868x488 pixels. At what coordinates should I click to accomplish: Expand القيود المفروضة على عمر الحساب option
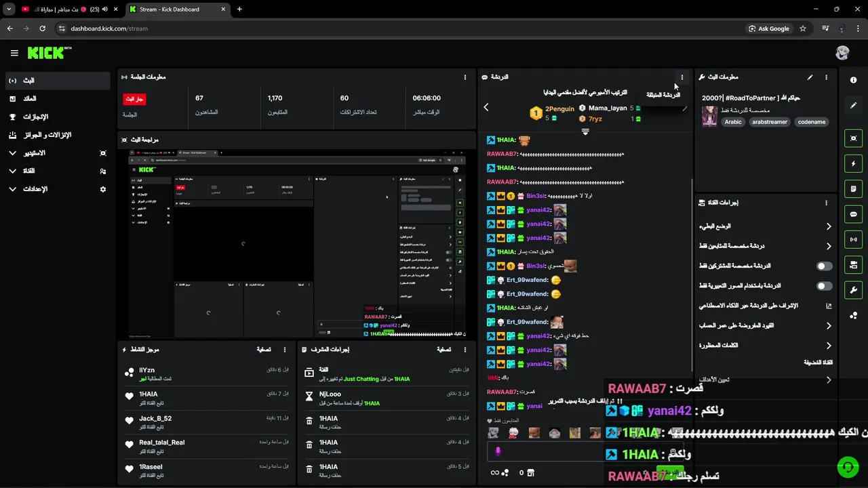point(766,326)
